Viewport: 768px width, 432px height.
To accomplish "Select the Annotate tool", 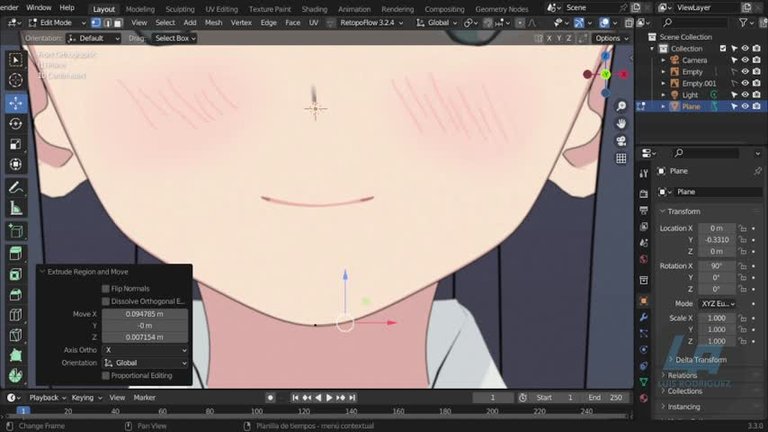I will coord(16,187).
